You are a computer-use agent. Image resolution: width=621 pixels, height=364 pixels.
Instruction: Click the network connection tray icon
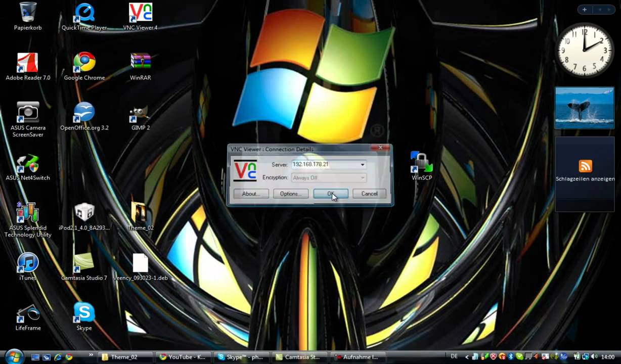click(585, 356)
